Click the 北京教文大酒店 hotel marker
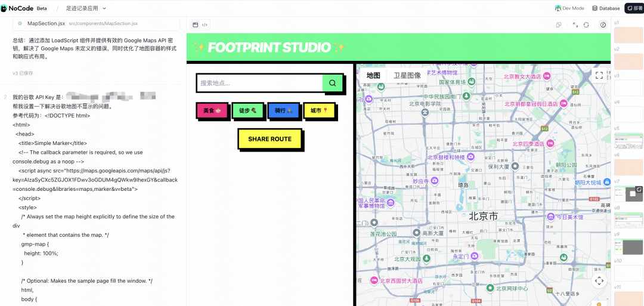 (547, 76)
